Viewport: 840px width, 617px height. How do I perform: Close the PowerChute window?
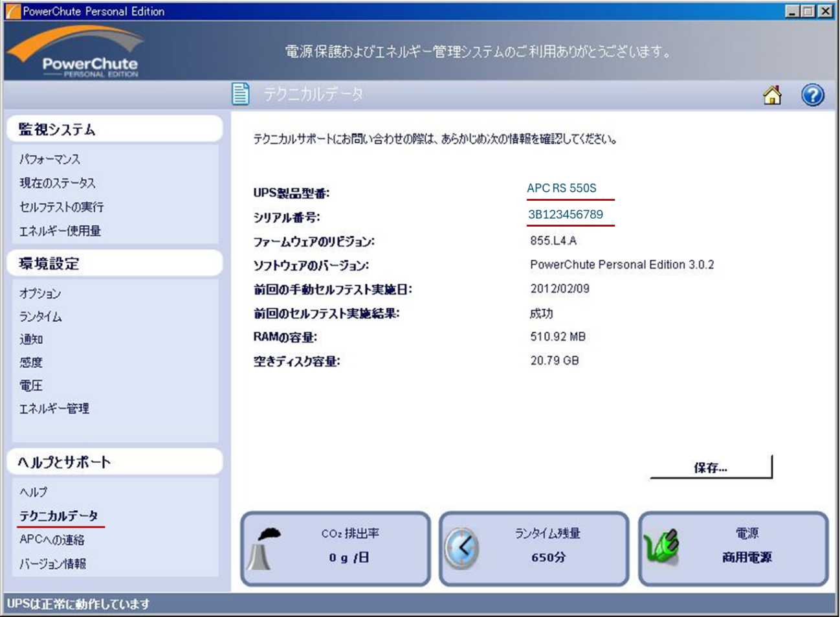click(x=825, y=11)
